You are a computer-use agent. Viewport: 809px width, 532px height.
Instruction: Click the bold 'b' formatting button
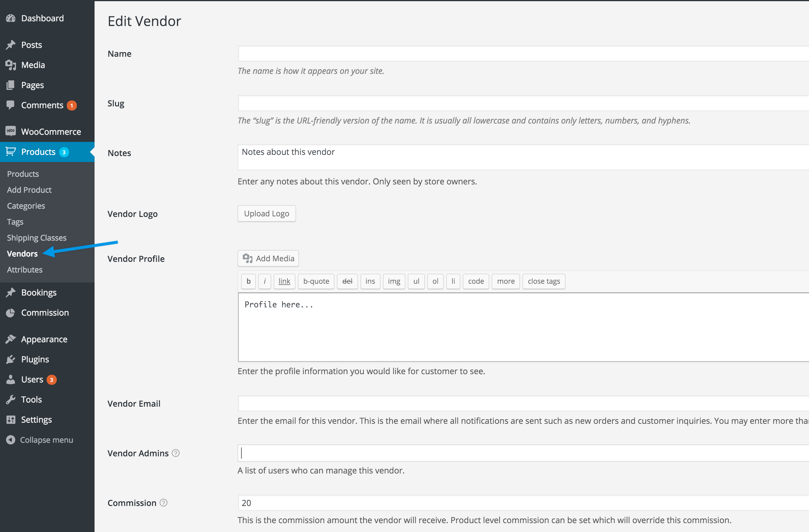click(248, 281)
